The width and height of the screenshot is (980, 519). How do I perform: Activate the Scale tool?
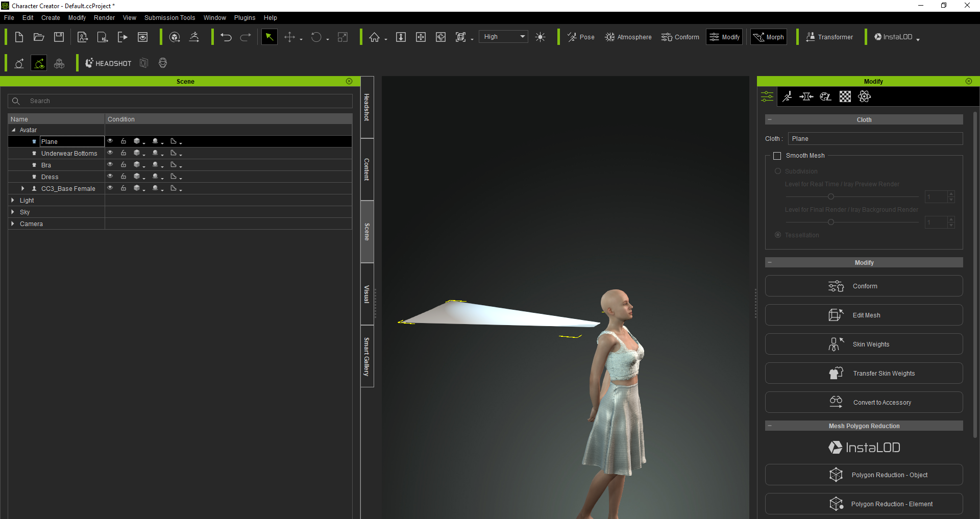pos(343,37)
